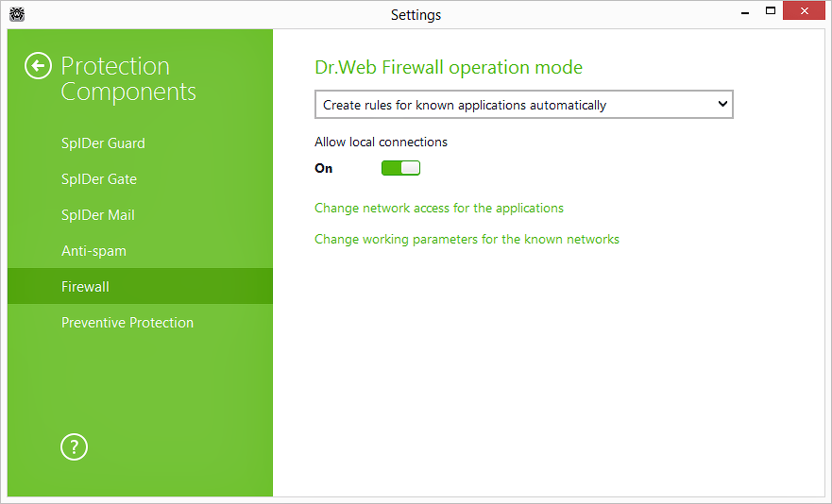Toggle the Allow local connections switch

[x=400, y=168]
